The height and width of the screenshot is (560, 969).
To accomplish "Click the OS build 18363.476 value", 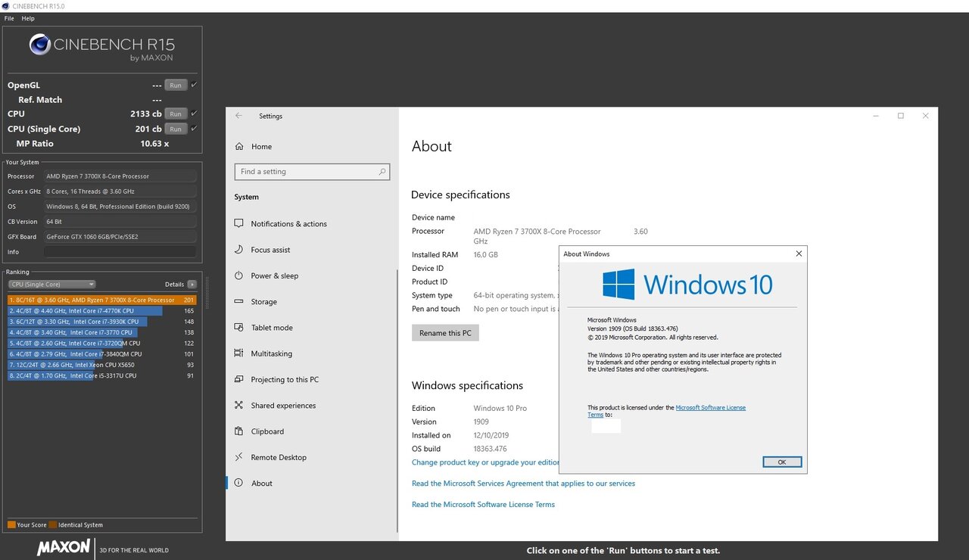I will click(490, 449).
